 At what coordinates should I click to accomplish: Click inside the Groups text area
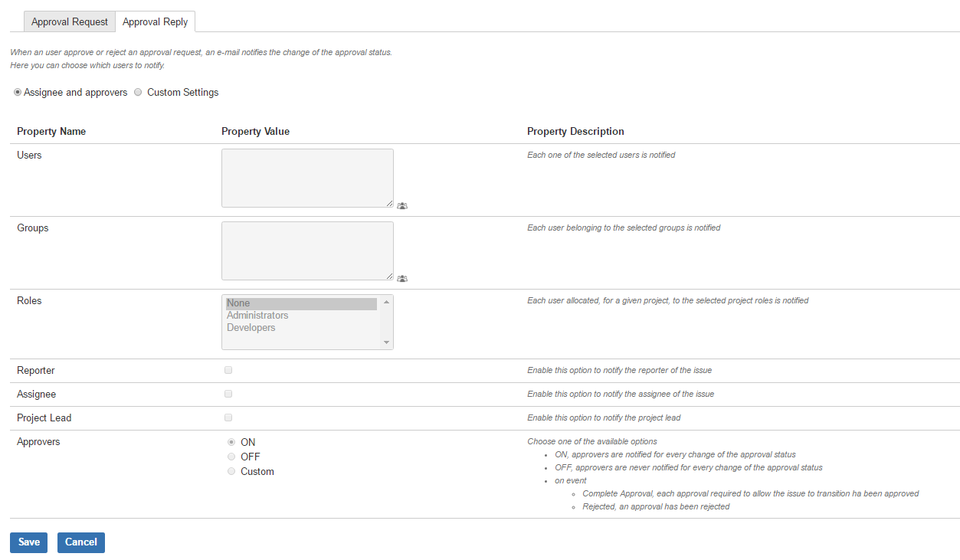(307, 251)
